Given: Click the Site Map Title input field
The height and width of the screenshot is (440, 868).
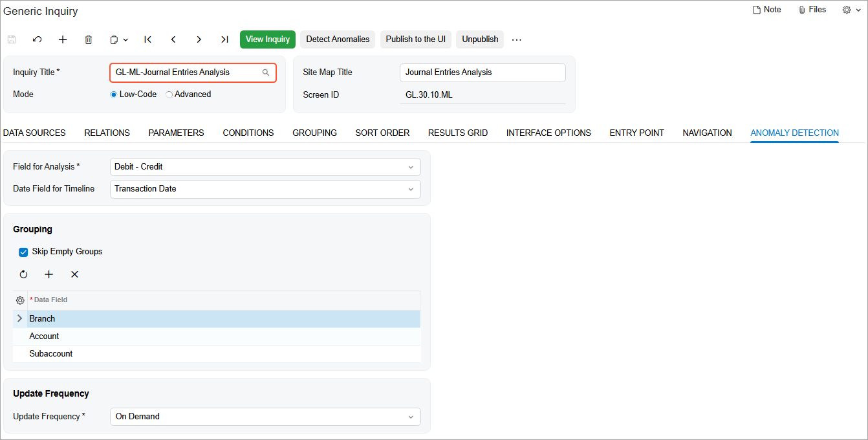Looking at the screenshot, I should tap(483, 72).
